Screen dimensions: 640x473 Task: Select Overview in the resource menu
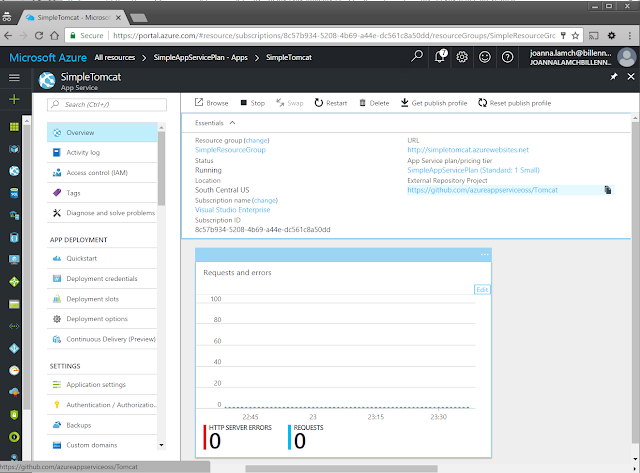click(102, 132)
